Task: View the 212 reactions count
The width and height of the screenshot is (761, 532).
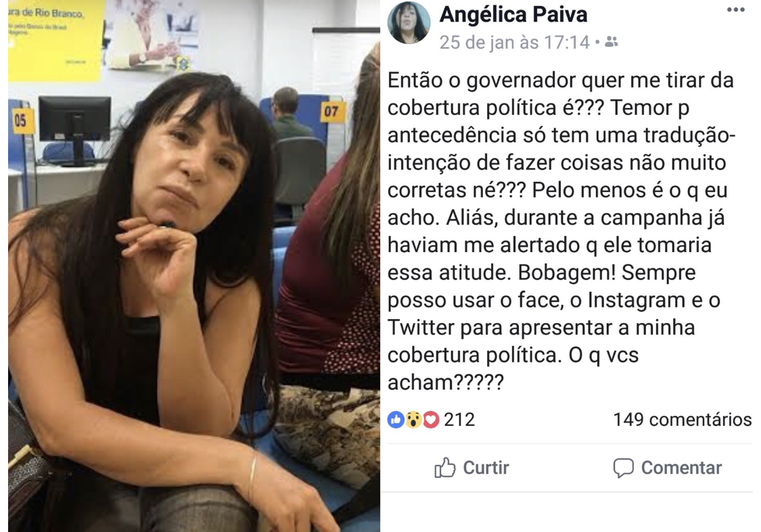Action: tap(459, 420)
